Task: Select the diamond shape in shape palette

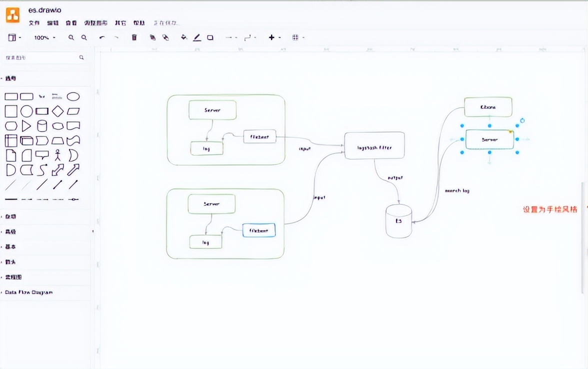Action: (x=58, y=111)
